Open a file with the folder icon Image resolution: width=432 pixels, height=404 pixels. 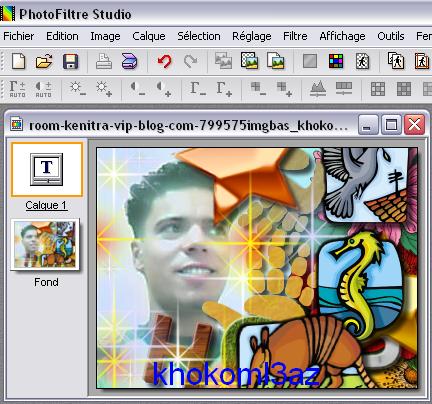44,61
